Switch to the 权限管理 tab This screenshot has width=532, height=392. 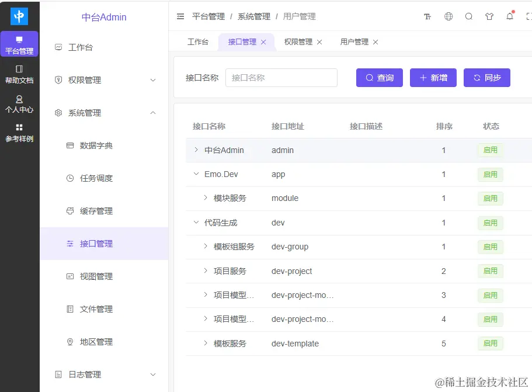pos(298,41)
